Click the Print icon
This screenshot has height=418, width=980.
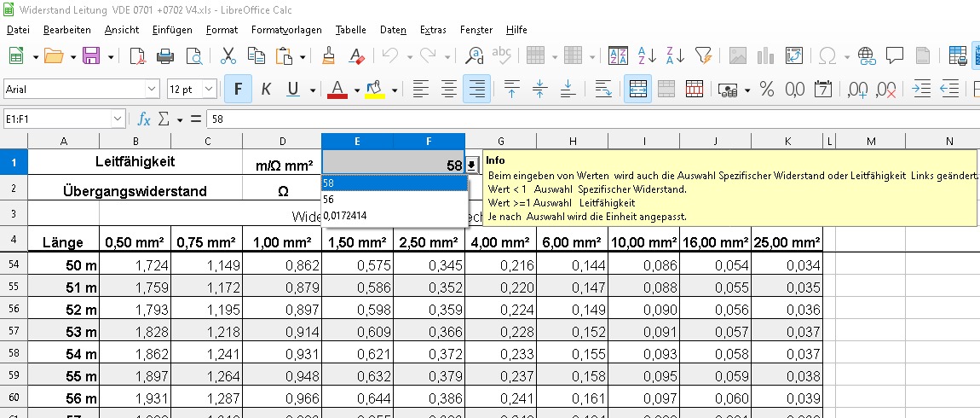click(165, 56)
